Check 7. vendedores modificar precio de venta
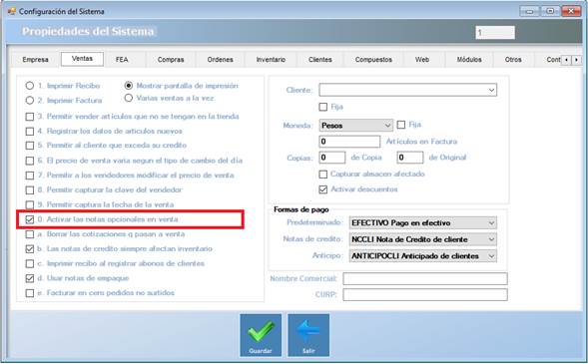588x364 pixels. pyautogui.click(x=30, y=176)
